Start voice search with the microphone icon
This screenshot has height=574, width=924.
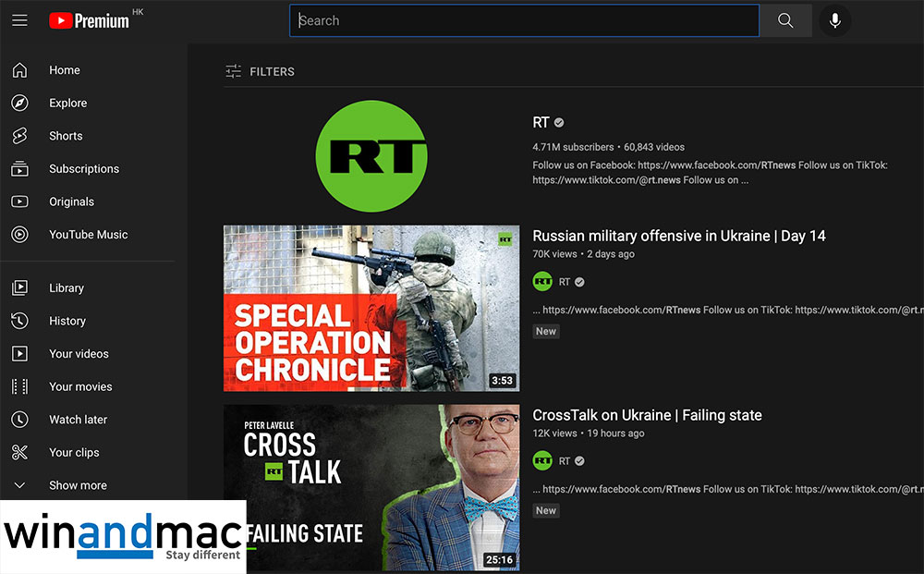tap(834, 19)
